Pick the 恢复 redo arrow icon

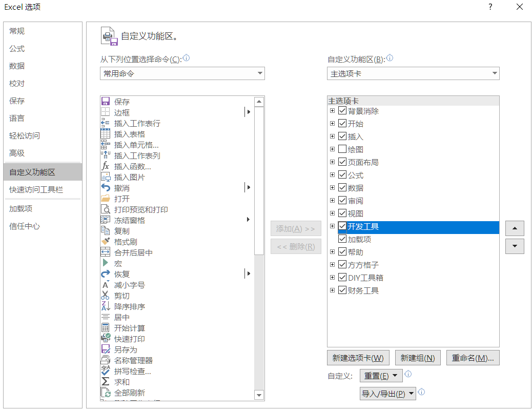[x=106, y=274]
